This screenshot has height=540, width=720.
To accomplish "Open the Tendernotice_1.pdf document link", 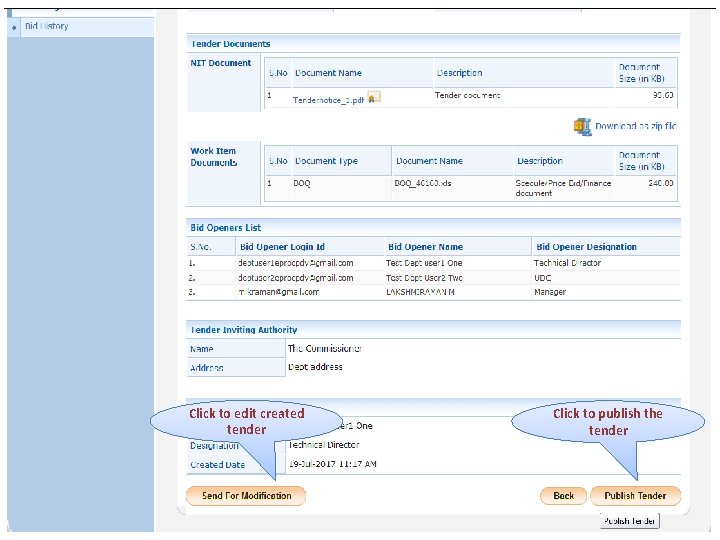I will tap(328, 100).
